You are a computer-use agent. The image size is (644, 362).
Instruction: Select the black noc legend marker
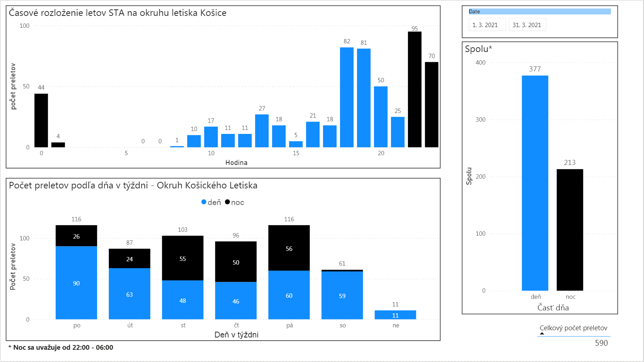tap(227, 202)
